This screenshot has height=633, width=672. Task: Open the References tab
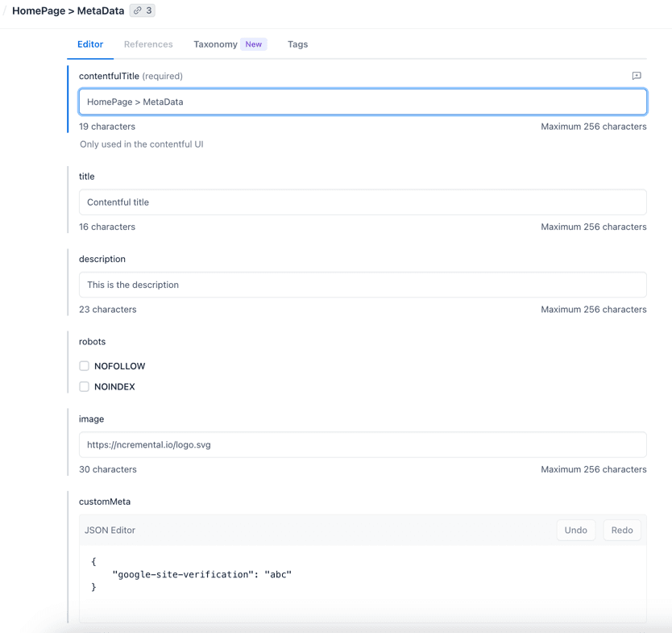coord(148,44)
